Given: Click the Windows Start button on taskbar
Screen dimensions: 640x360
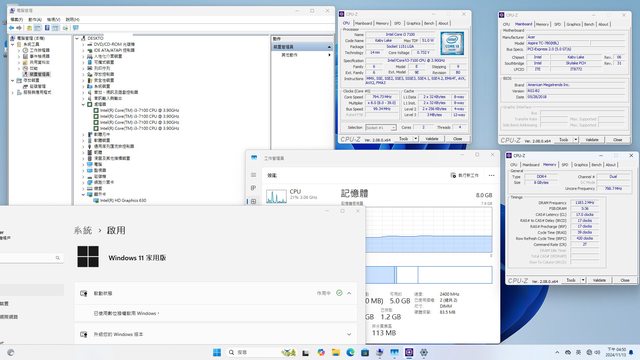Looking at the screenshot, I should pyautogui.click(x=217, y=352).
